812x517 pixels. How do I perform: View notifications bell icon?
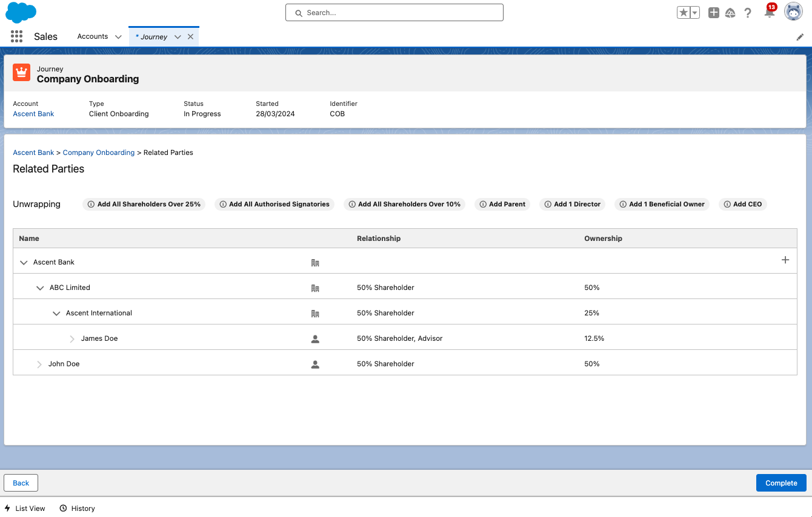[x=769, y=13]
